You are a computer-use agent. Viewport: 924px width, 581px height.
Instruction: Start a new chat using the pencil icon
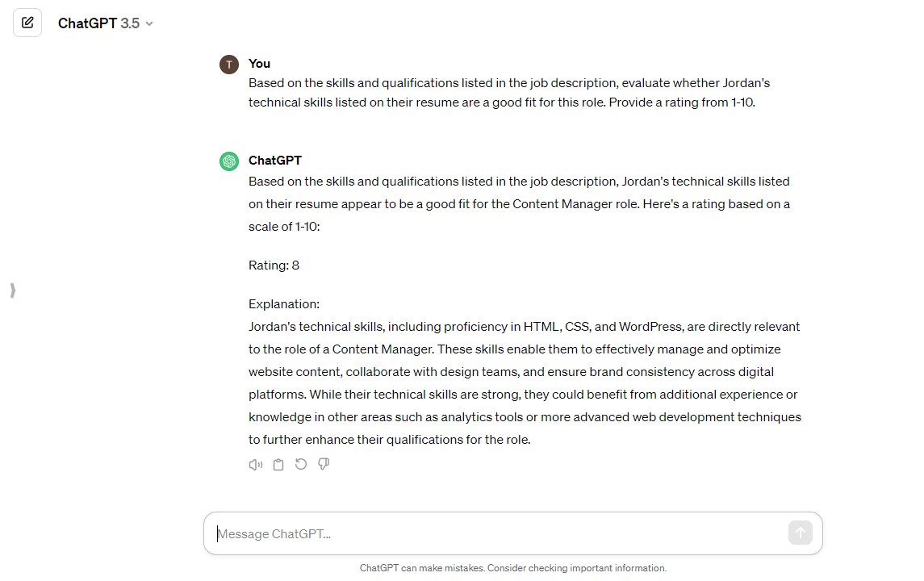point(27,23)
